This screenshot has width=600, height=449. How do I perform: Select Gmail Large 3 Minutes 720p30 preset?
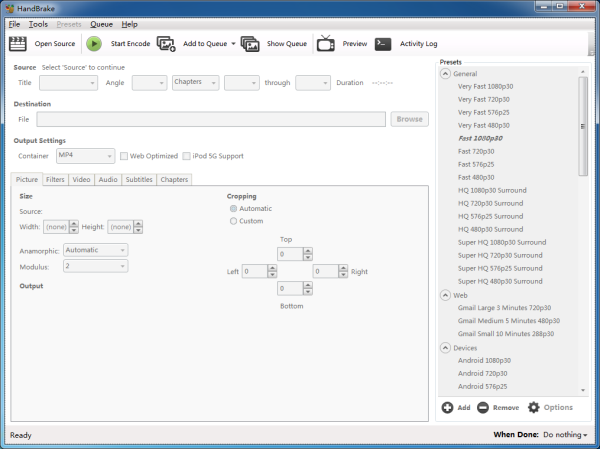pyautogui.click(x=504, y=308)
